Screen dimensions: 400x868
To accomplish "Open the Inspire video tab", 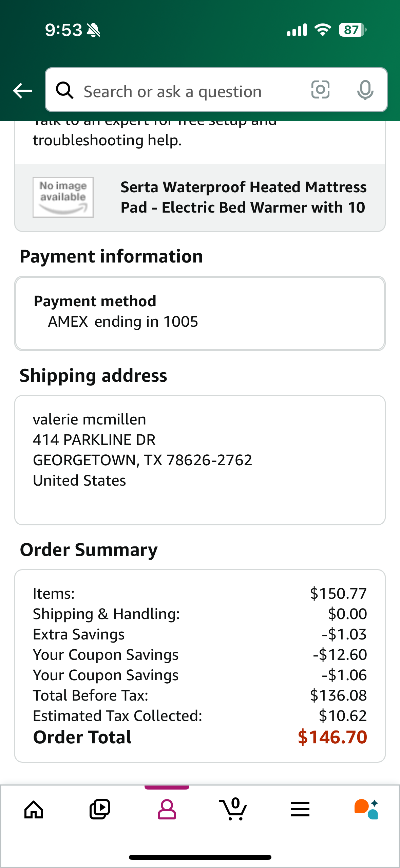I will [100, 810].
